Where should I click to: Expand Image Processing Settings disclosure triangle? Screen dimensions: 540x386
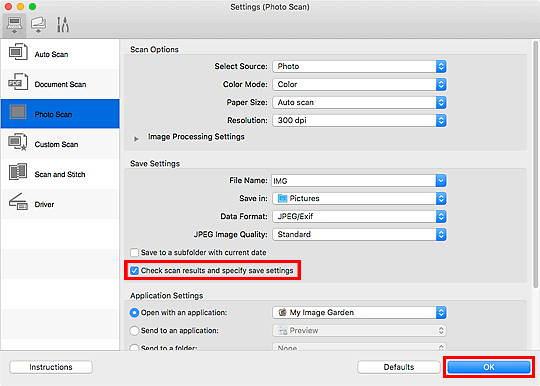pyautogui.click(x=136, y=139)
